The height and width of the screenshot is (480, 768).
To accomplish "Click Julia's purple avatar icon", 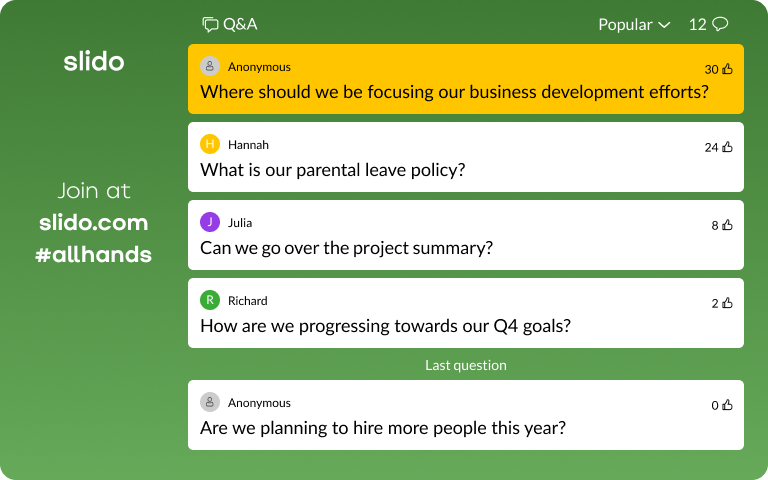I will click(210, 222).
